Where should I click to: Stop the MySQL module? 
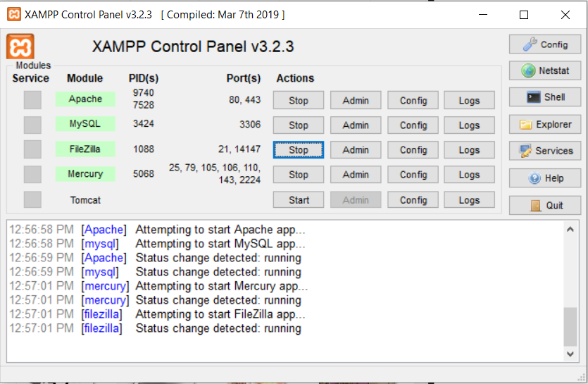(x=299, y=125)
